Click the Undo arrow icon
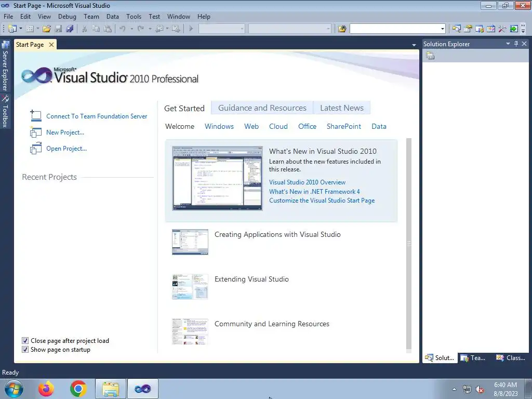Viewport: 532px width, 399px height. click(123, 29)
